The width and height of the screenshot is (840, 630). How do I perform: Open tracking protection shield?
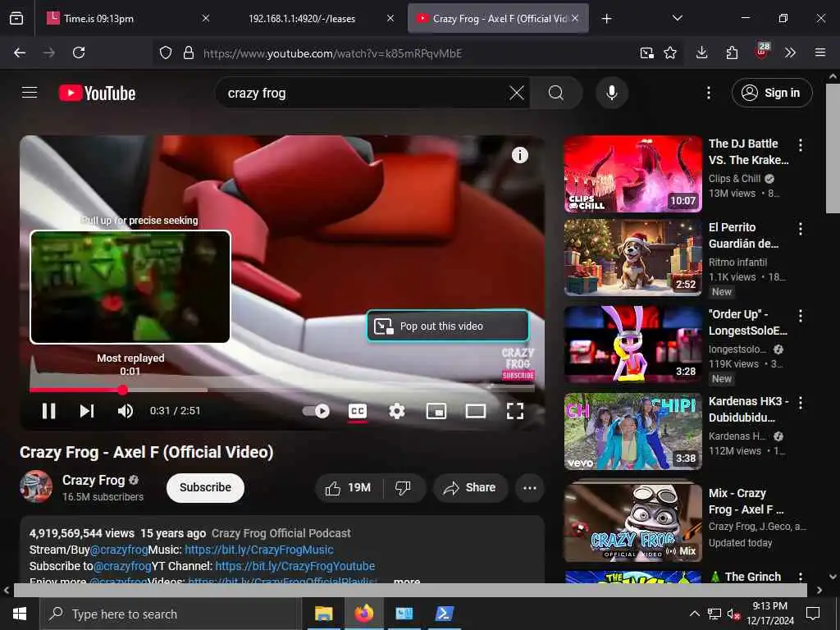(x=166, y=52)
